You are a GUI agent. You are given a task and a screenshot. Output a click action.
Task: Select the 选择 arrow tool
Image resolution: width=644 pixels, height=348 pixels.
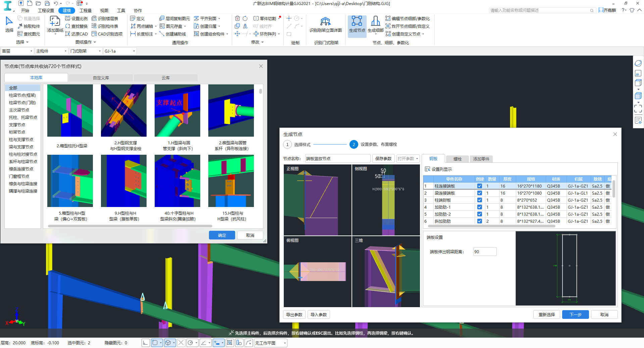pos(9,22)
